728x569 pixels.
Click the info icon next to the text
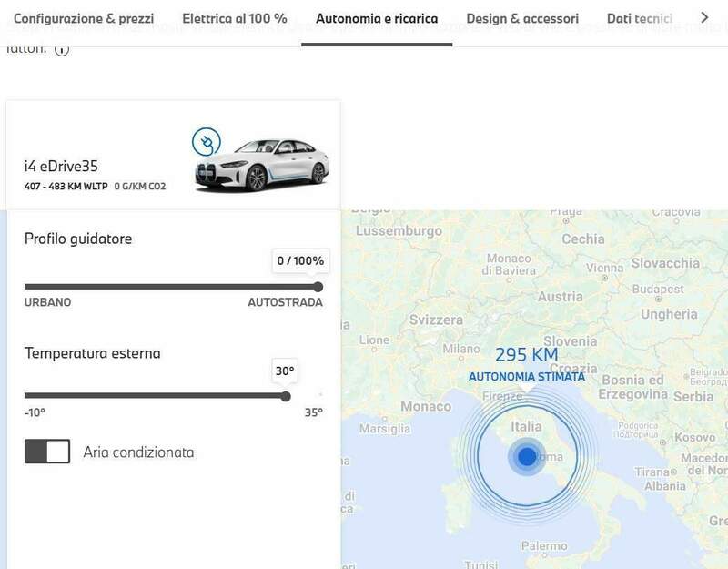click(62, 49)
